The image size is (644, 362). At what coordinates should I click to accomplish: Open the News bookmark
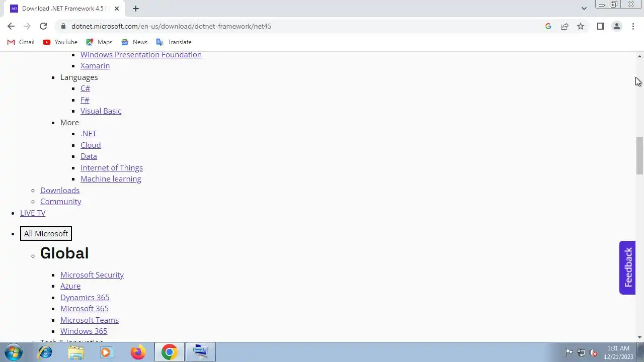click(134, 42)
